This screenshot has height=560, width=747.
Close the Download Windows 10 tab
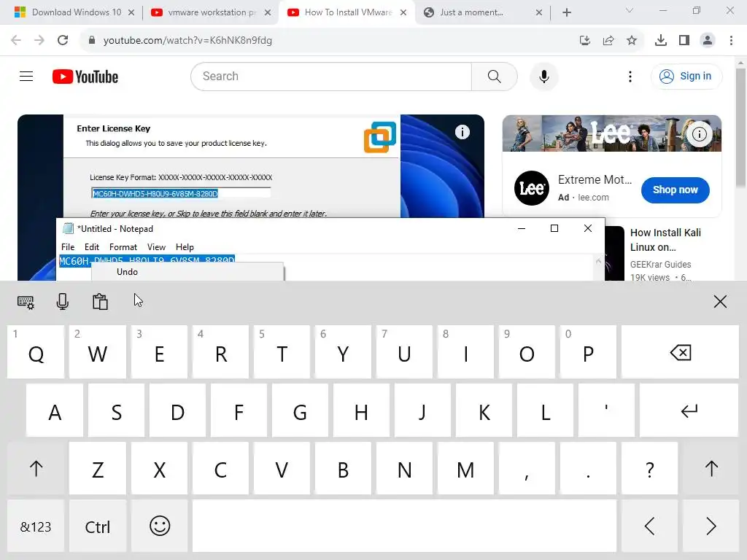[131, 12]
